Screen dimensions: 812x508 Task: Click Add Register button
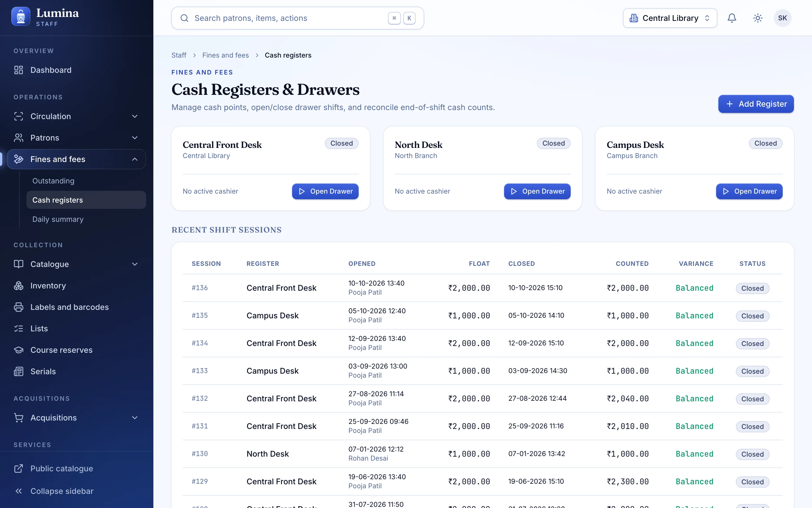point(756,104)
